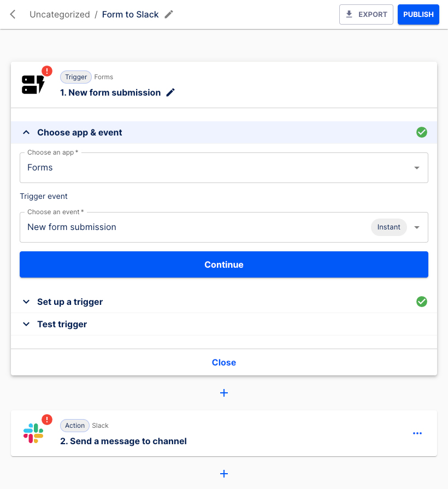Image resolution: width=448 pixels, height=489 pixels.
Task: Click the Instant badge on the trigger event
Action: click(388, 227)
